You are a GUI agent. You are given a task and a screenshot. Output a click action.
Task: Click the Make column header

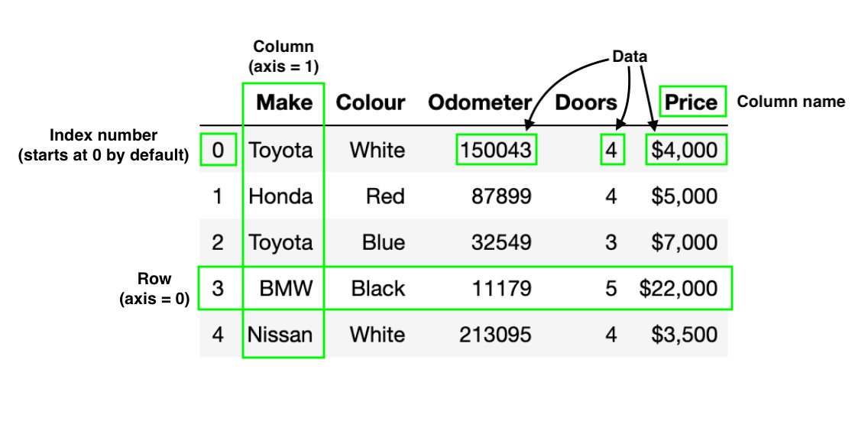284,102
